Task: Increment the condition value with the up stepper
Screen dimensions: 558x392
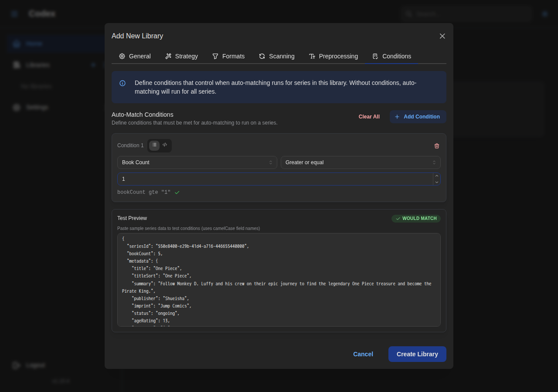Action: point(436,176)
